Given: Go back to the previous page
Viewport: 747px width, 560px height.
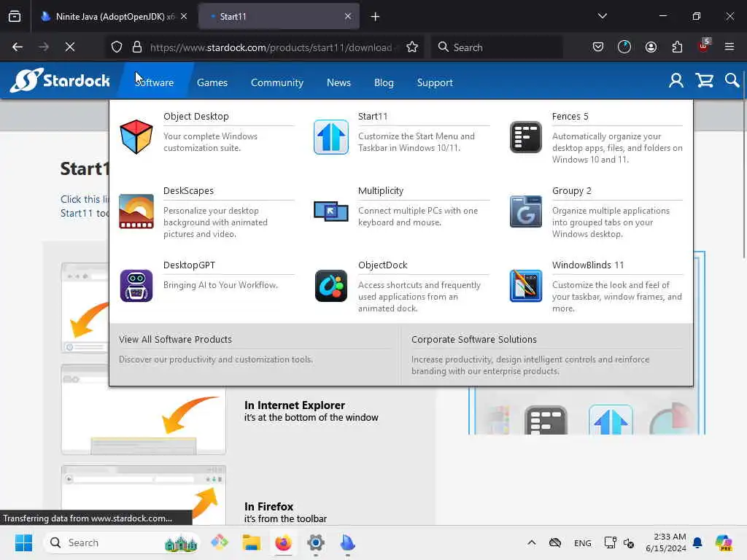Looking at the screenshot, I should [x=18, y=47].
